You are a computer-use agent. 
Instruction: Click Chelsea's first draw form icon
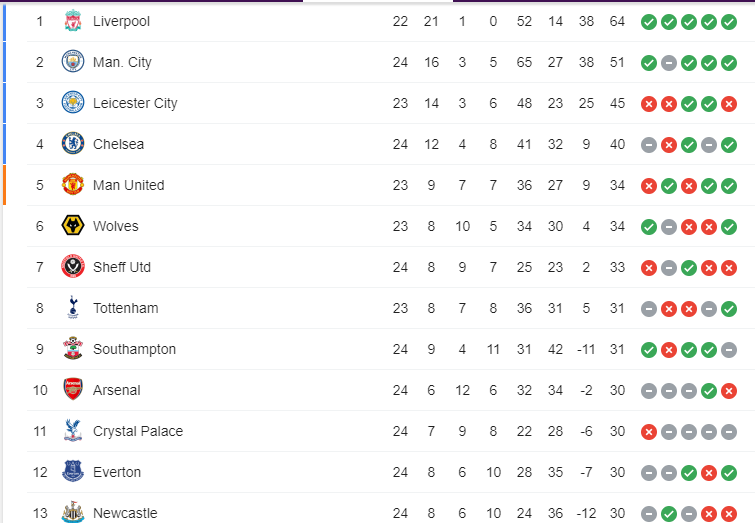(x=649, y=144)
